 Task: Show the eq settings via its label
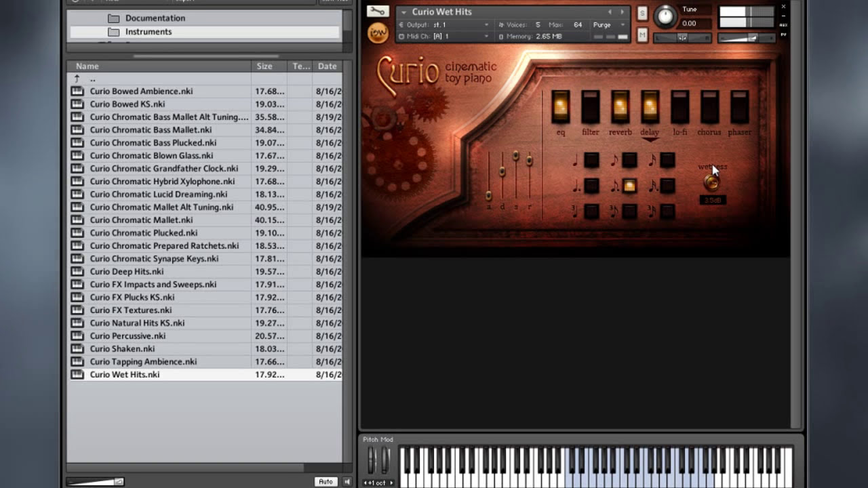[x=561, y=132]
